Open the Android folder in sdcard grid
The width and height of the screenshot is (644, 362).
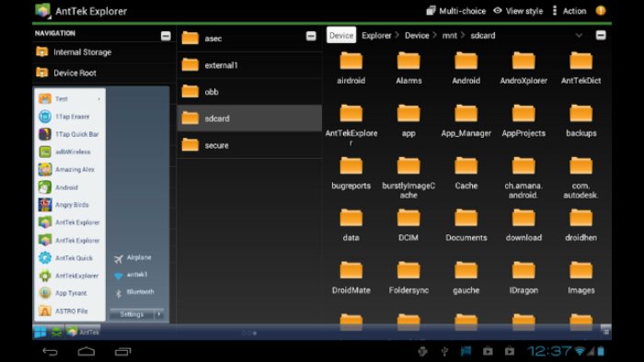point(466,61)
